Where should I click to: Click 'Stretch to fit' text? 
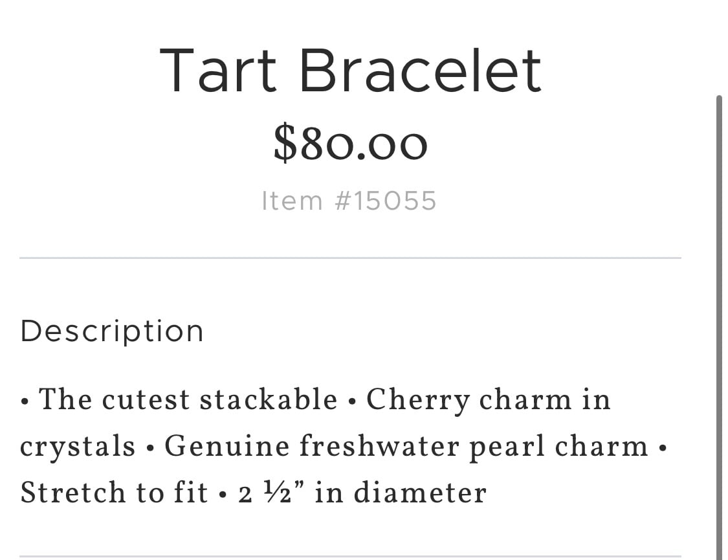click(x=114, y=493)
